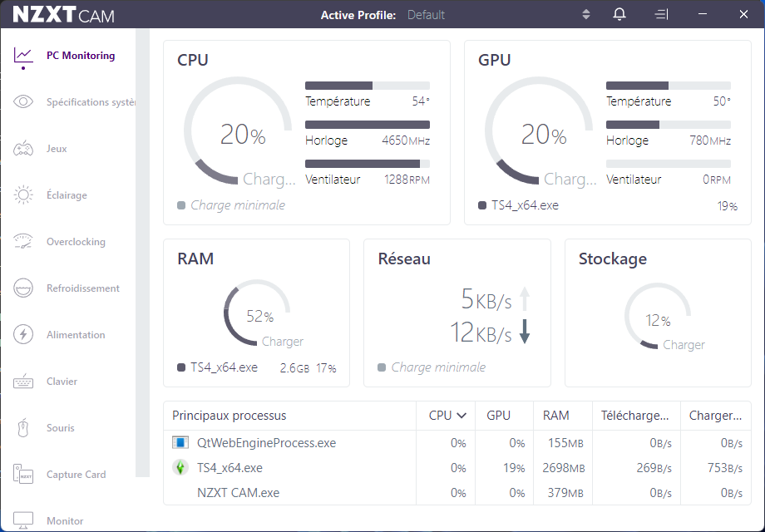Sort by the Téléchargement column header
Image resolution: width=765 pixels, height=532 pixels.
pos(634,416)
